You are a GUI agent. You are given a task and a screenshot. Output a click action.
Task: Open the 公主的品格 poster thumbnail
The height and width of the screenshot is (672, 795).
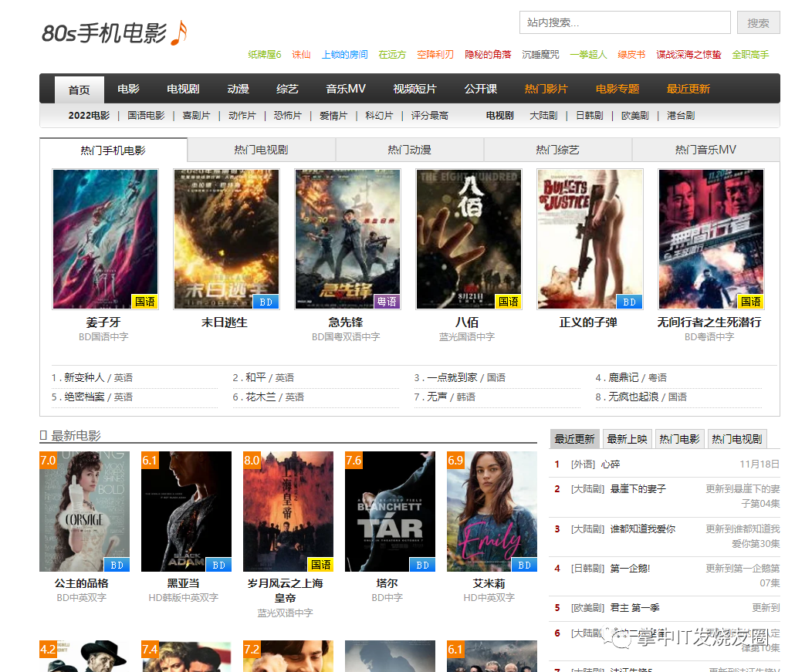[x=85, y=512]
